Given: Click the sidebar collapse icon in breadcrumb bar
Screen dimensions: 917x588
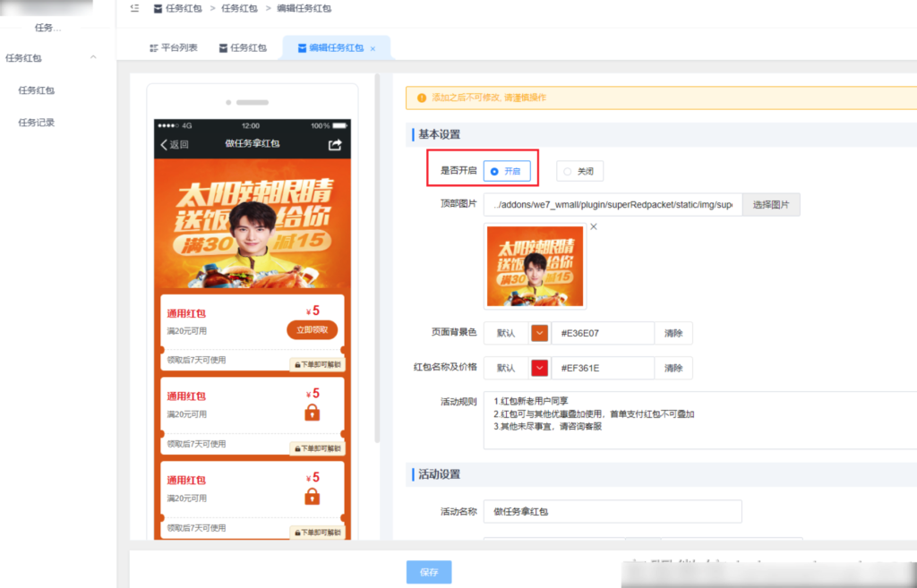Looking at the screenshot, I should (x=134, y=8).
